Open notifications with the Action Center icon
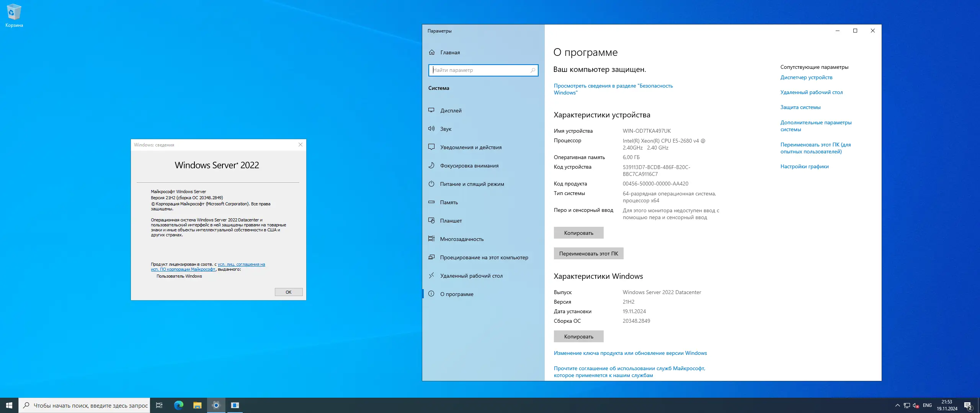This screenshot has height=413, width=980. pyautogui.click(x=969, y=405)
